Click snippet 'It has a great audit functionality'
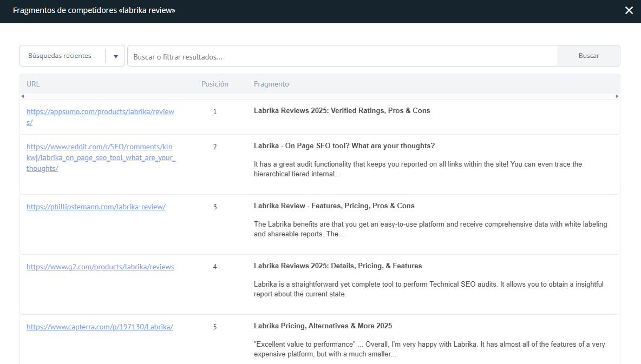This screenshot has height=364, width=641. (x=418, y=169)
